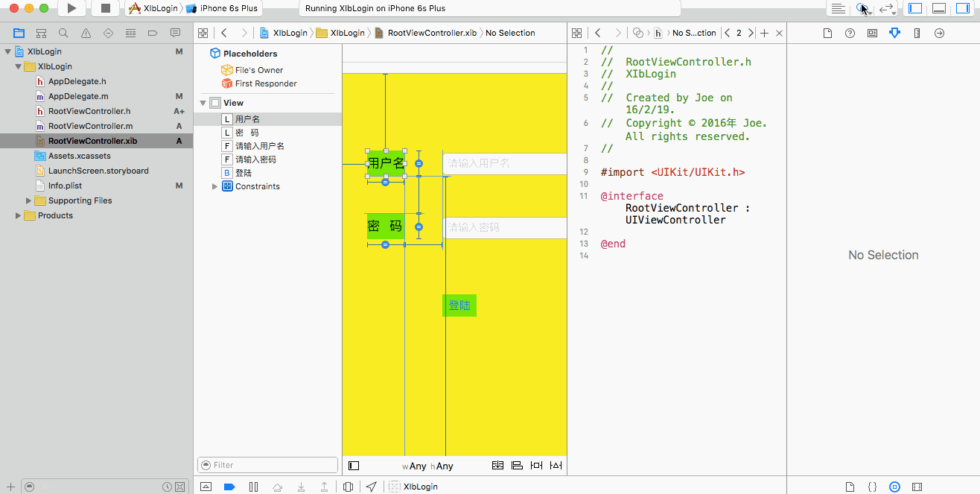Open the Attributes inspector icon
The height and width of the screenshot is (494, 980).
coord(894,33)
